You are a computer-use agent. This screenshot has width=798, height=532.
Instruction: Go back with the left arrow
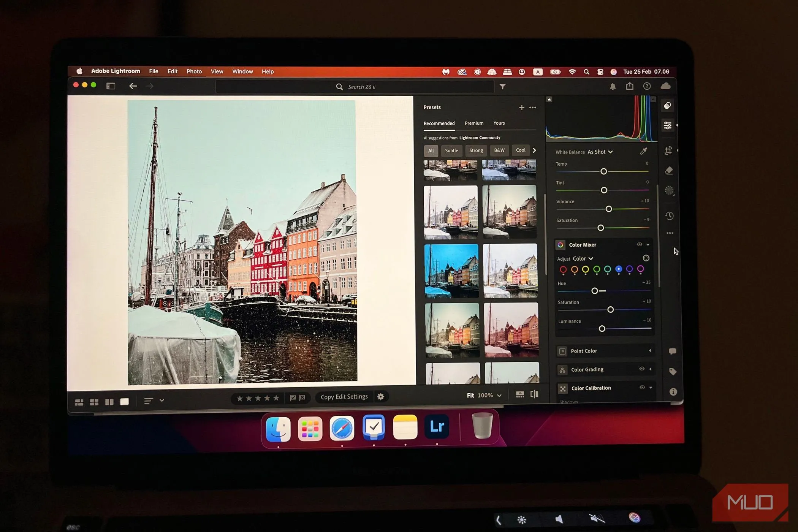133,86
